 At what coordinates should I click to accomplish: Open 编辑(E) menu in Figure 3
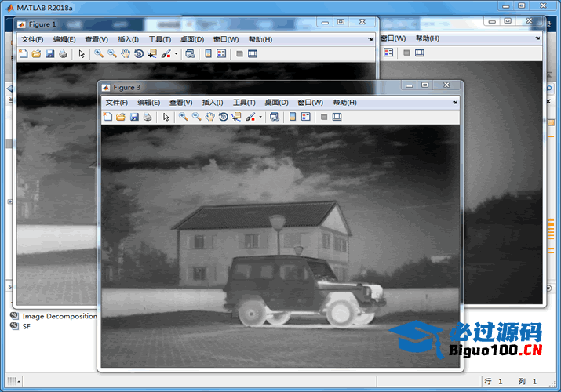tap(149, 103)
